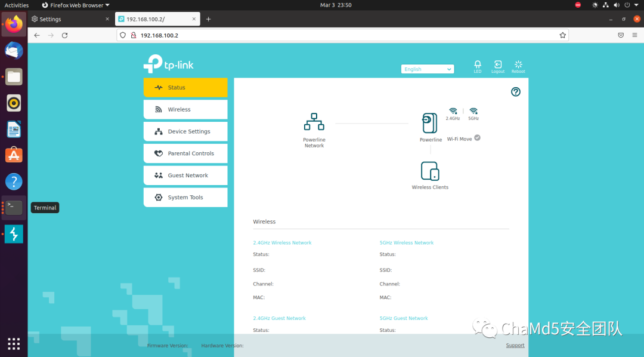Open Rhythmbox from the dock
This screenshot has width=644, height=357.
point(14,103)
